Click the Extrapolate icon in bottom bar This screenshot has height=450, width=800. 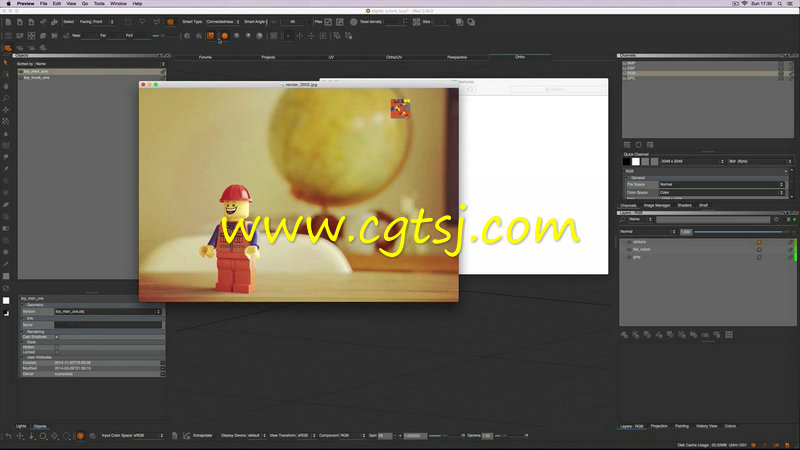pos(187,436)
